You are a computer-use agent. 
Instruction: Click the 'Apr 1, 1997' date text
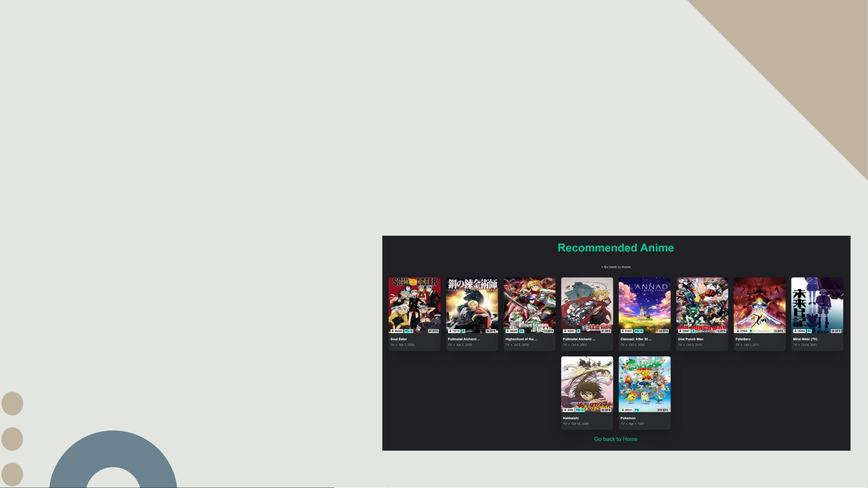(637, 424)
